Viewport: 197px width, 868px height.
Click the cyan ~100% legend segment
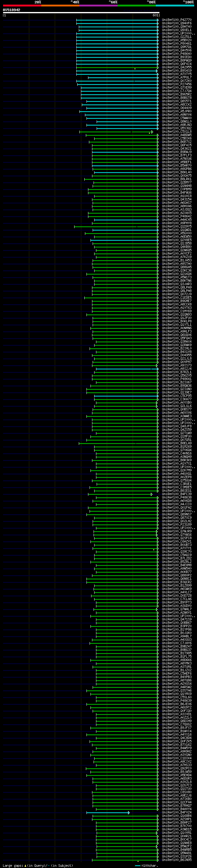point(175,6)
